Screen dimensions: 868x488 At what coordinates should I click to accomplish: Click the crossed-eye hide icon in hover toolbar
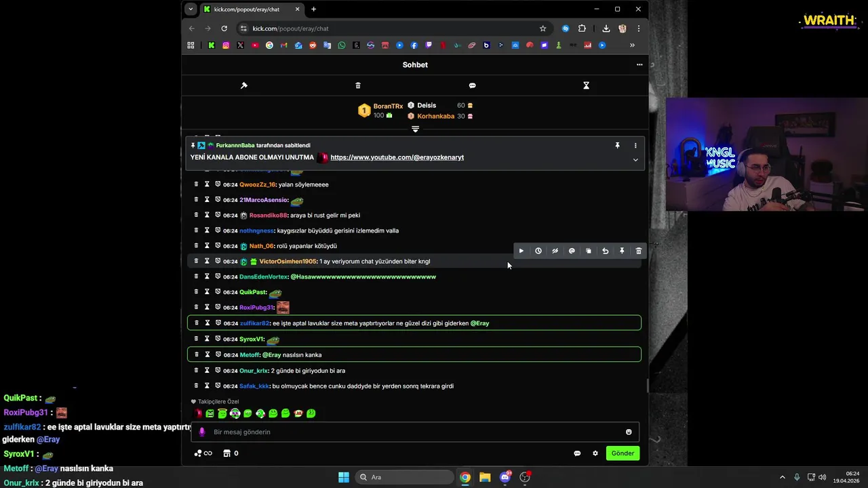click(x=555, y=251)
